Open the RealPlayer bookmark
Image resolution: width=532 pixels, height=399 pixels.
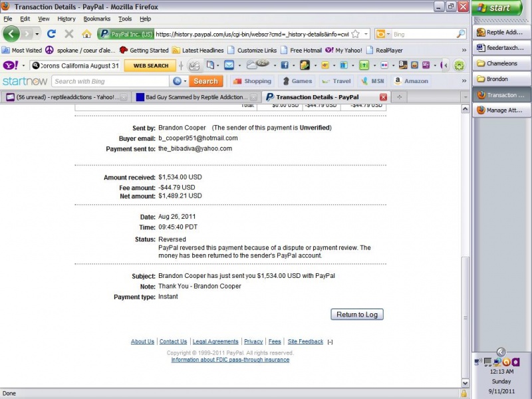pyautogui.click(x=384, y=51)
